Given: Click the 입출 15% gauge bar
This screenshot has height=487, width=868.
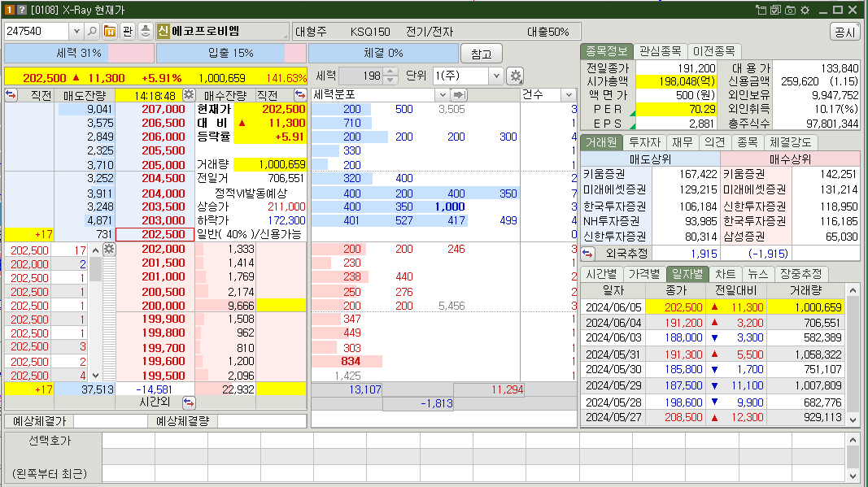Looking at the screenshot, I should [x=231, y=53].
